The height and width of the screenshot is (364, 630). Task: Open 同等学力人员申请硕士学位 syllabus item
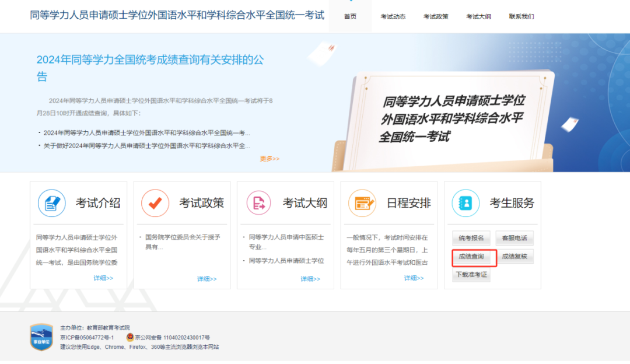pyautogui.click(x=286, y=261)
